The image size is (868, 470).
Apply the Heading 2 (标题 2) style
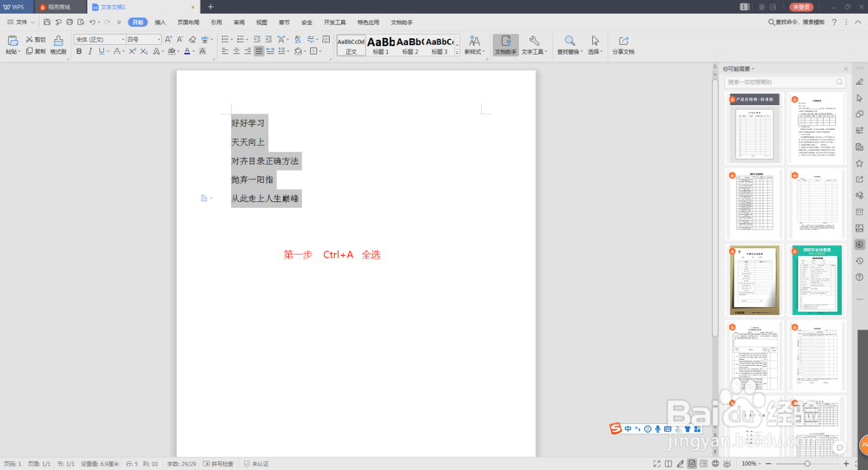coord(411,45)
